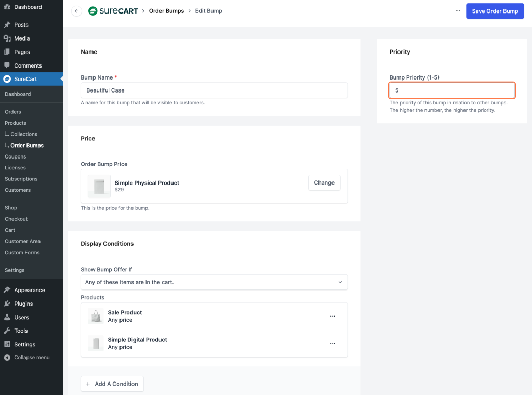Click the Media icon in sidebar
Screen dimensions: 532x395
coord(7,38)
